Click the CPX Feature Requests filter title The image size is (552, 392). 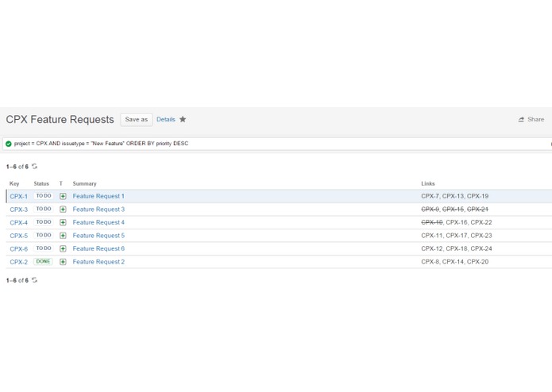tap(60, 120)
